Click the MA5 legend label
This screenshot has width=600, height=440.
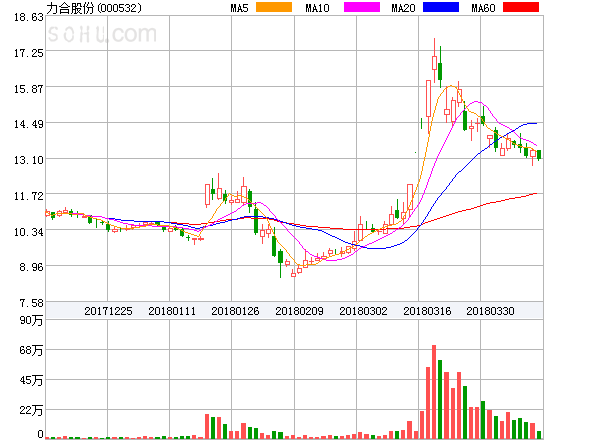pyautogui.click(x=240, y=8)
